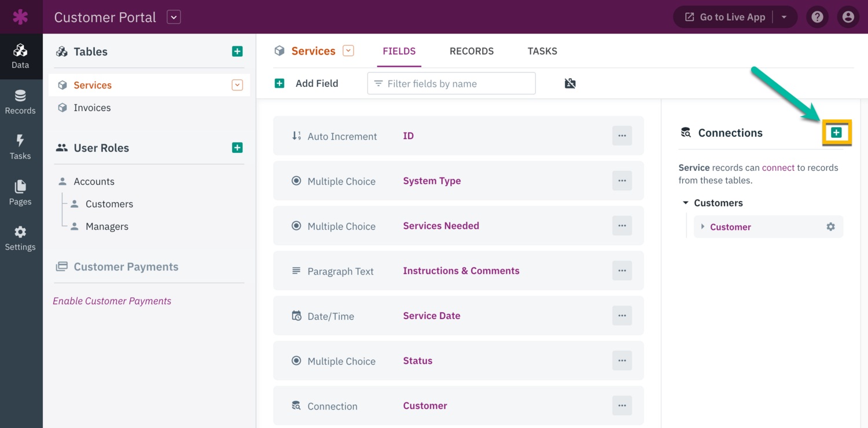Add a new table with plus icon
Screen dimensions: 868x428
click(237, 52)
